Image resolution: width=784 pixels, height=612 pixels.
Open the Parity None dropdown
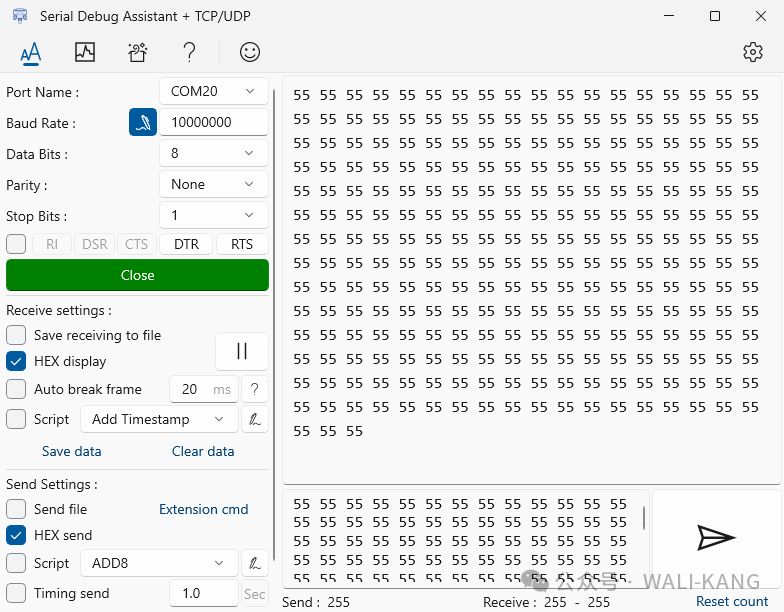214,184
